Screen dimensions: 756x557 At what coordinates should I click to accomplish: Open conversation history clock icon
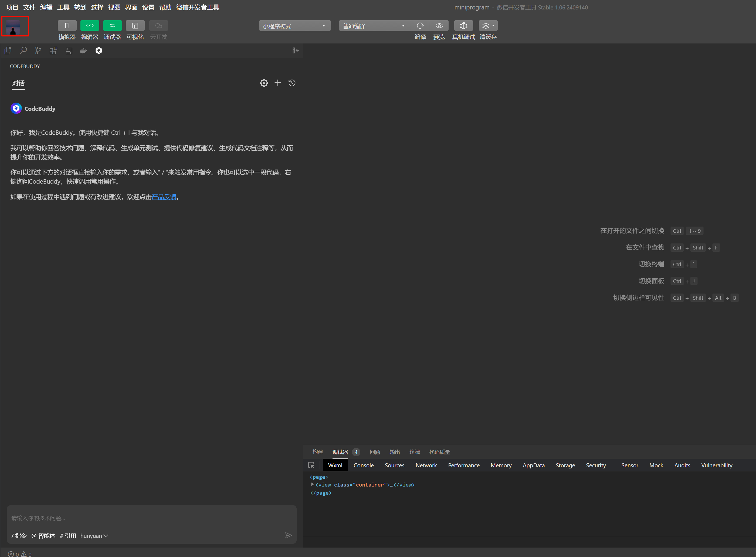[292, 83]
